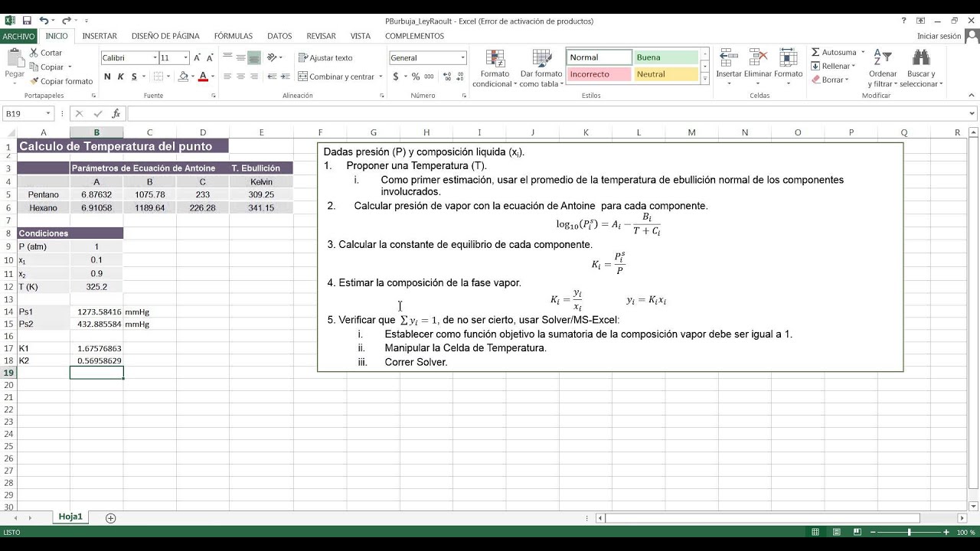980x551 pixels.
Task: Open the Combinar y centrar dropdown arrow
Action: 381,77
